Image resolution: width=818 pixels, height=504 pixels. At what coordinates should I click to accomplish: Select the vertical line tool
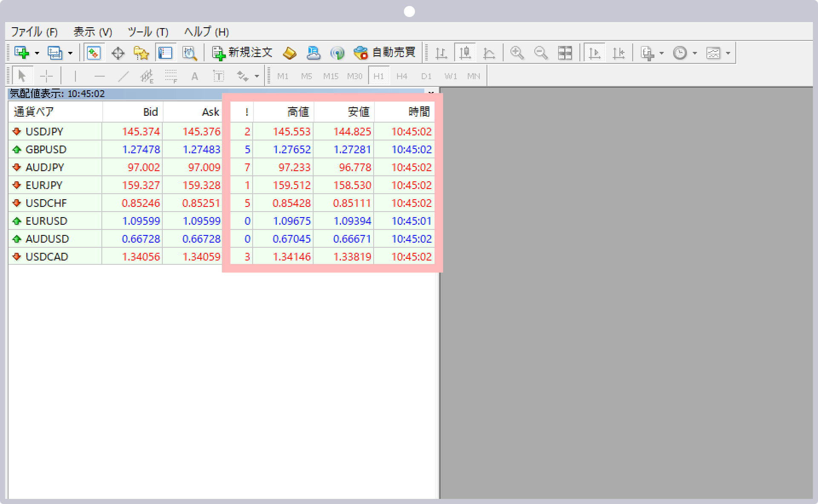pos(75,76)
